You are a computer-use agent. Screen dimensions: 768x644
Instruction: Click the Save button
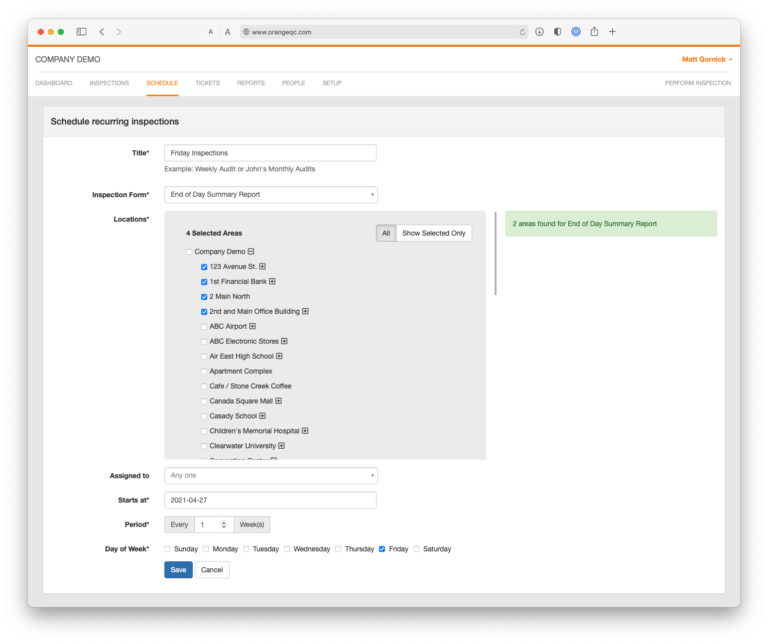(x=178, y=570)
